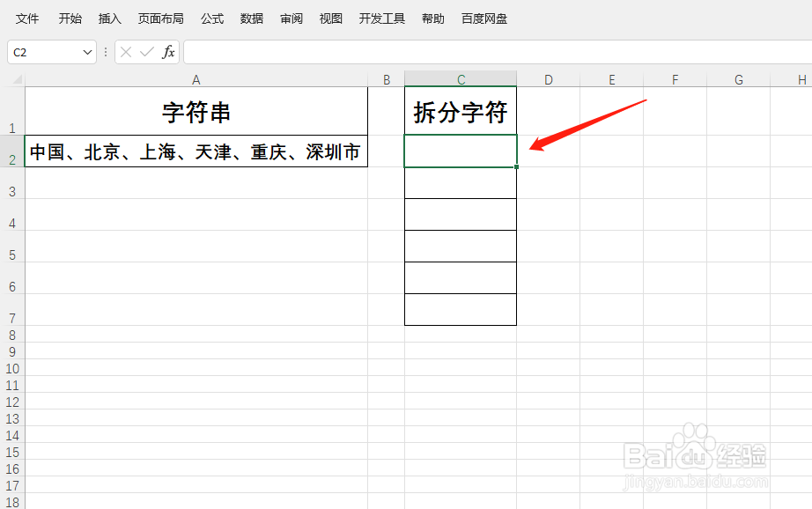Image resolution: width=812 pixels, height=509 pixels.
Task: Click the formula bar confirm checkmark icon
Action: click(x=147, y=52)
